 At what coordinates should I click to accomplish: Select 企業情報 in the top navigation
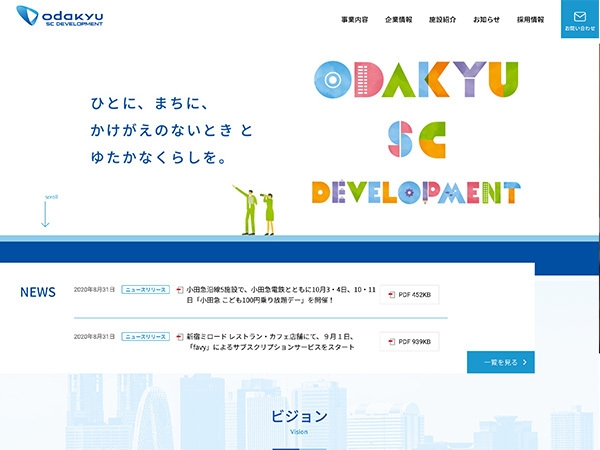click(x=398, y=19)
